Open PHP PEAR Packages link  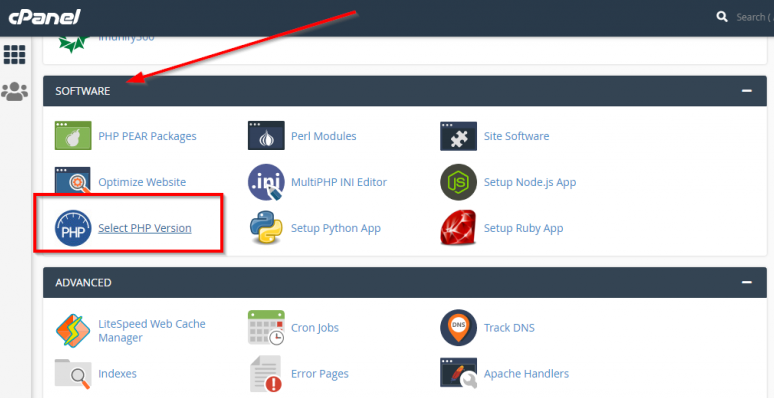coord(147,136)
